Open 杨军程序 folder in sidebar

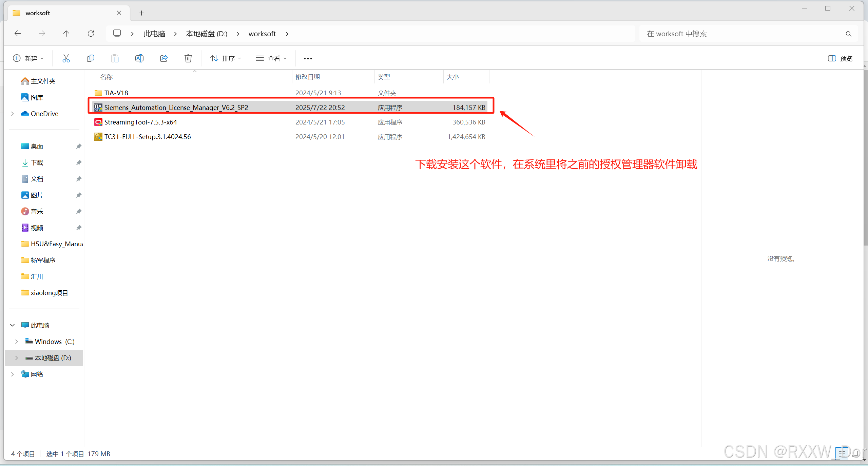[x=38, y=260]
